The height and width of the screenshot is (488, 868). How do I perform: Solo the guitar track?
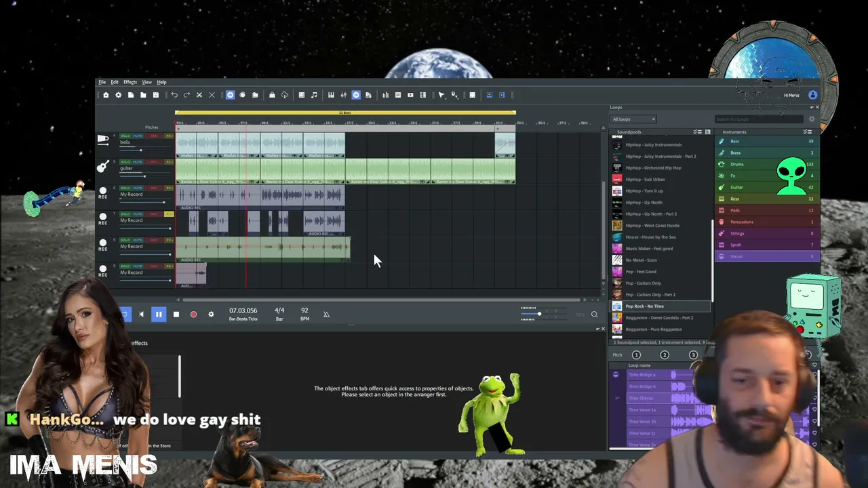tap(125, 162)
